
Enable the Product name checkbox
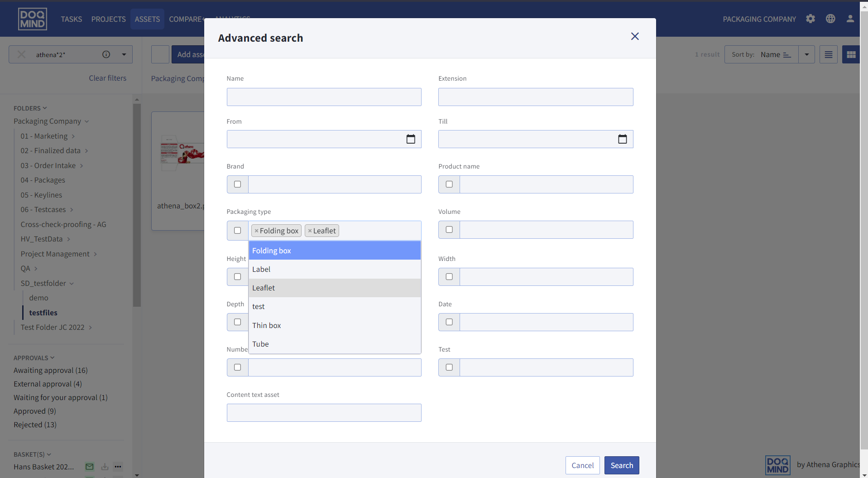coord(449,184)
